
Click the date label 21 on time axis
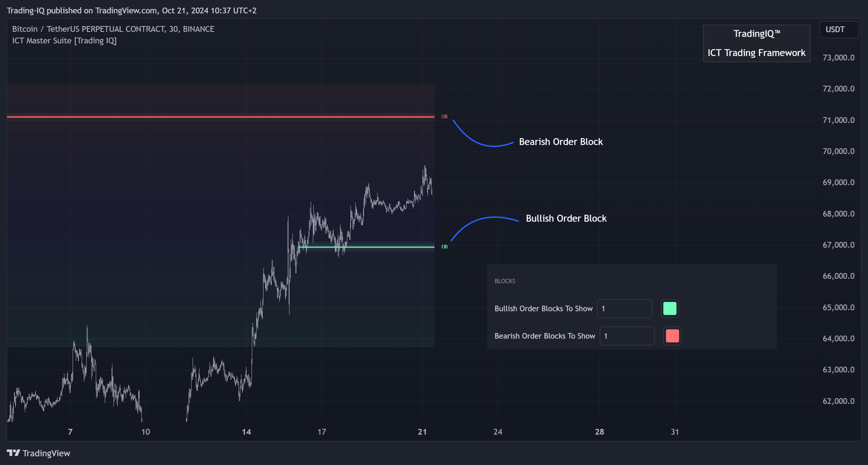click(x=422, y=432)
